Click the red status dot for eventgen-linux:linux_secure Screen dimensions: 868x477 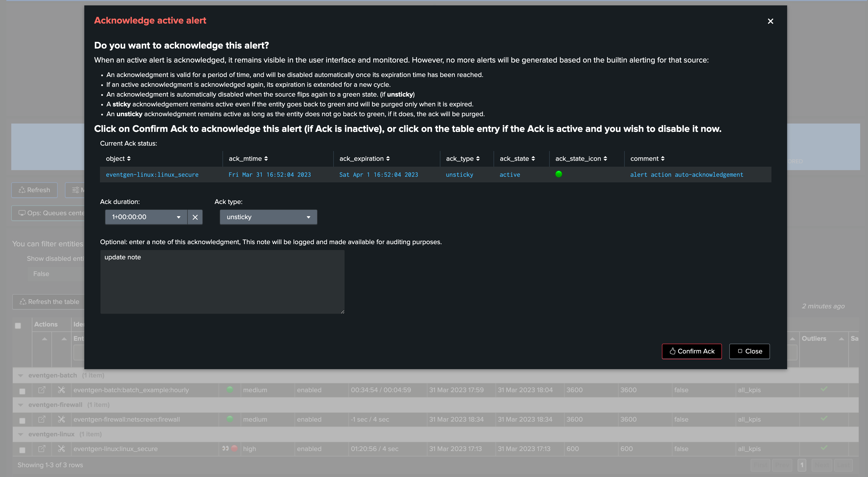click(235, 448)
